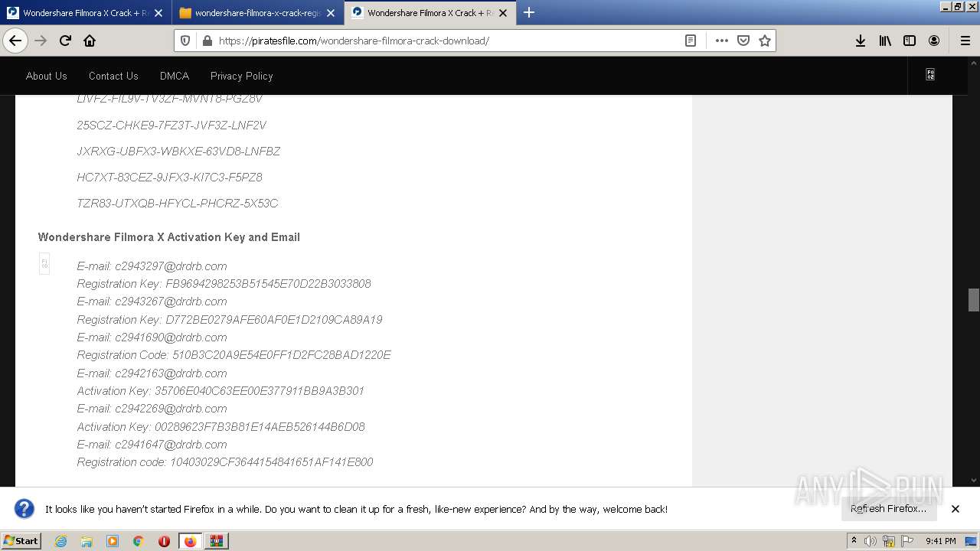Click serial JXRXG-UBFX3-WBKXE-63VD8-LNFBZ
Screen dimensions: 980x551
point(178,152)
